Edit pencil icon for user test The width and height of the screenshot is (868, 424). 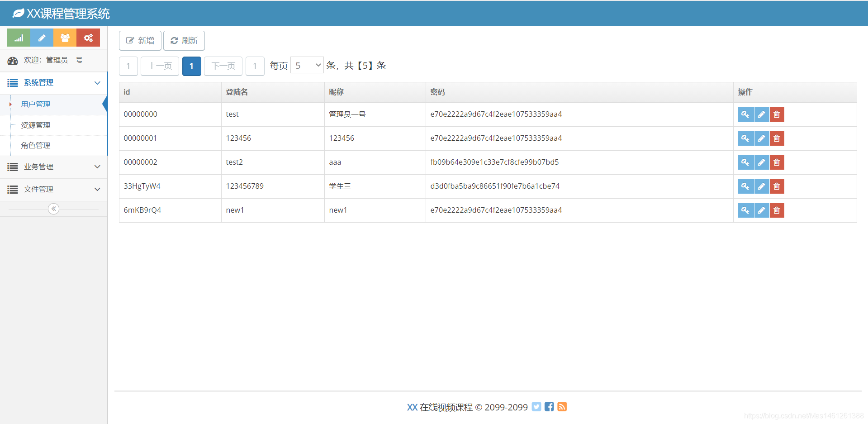[x=761, y=114]
